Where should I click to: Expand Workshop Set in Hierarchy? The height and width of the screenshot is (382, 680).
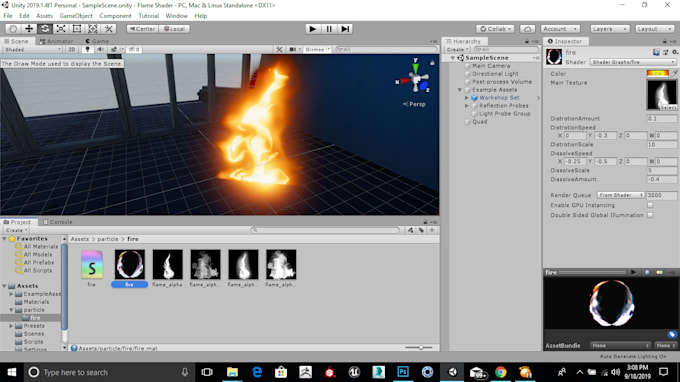(467, 98)
